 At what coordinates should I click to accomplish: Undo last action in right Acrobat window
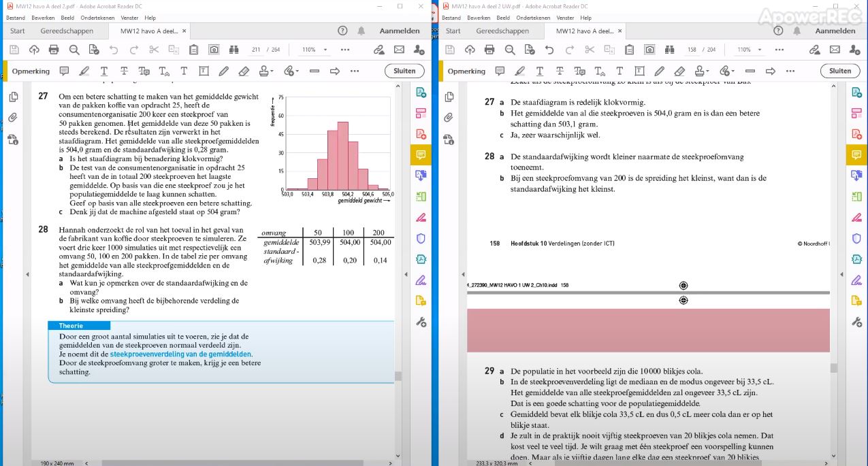[549, 50]
